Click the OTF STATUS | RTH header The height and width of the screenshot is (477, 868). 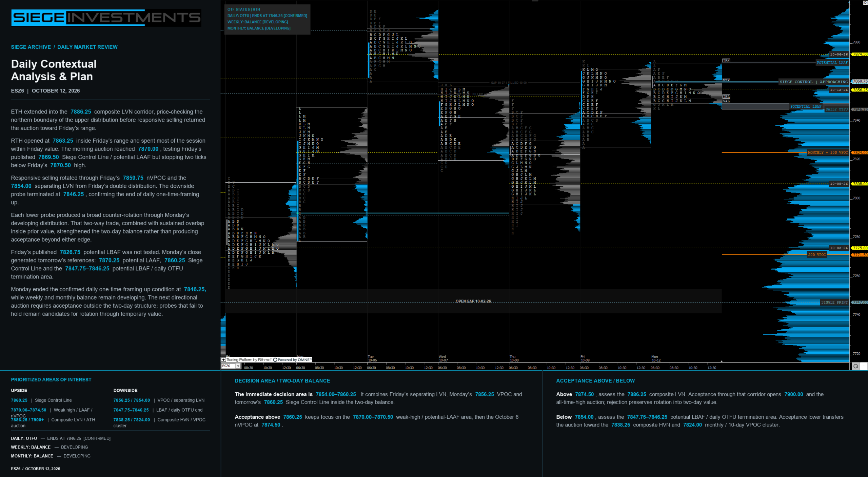pos(243,9)
